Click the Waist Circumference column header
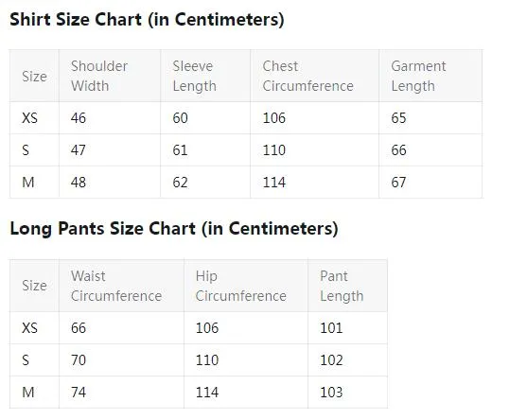527x420 pixels. click(x=116, y=286)
